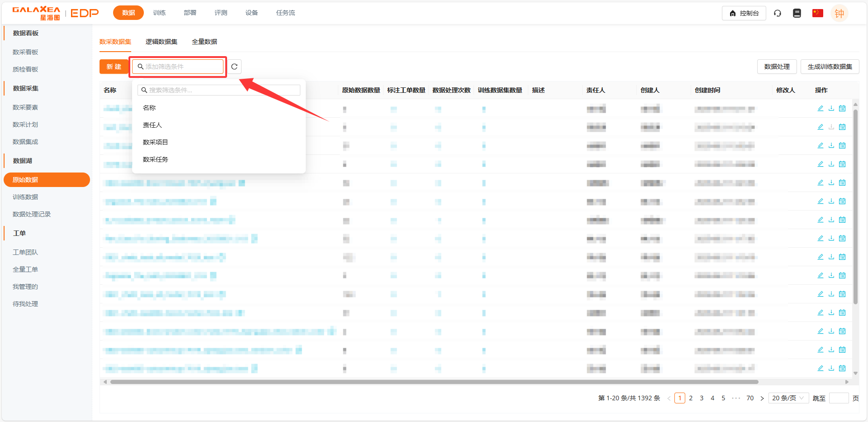Screen dimensions: 868x422
Task: Open customer support via the headset icon
Action: click(x=778, y=13)
